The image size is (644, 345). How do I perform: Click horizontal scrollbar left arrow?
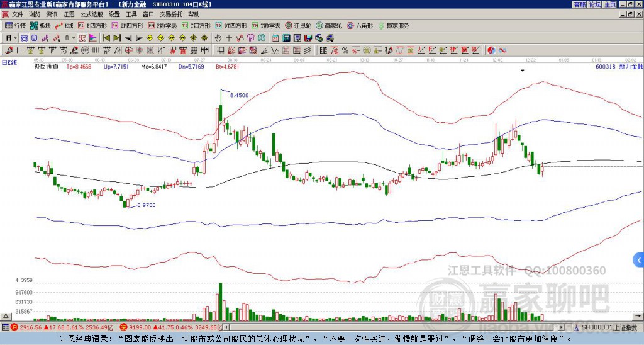[226, 327]
